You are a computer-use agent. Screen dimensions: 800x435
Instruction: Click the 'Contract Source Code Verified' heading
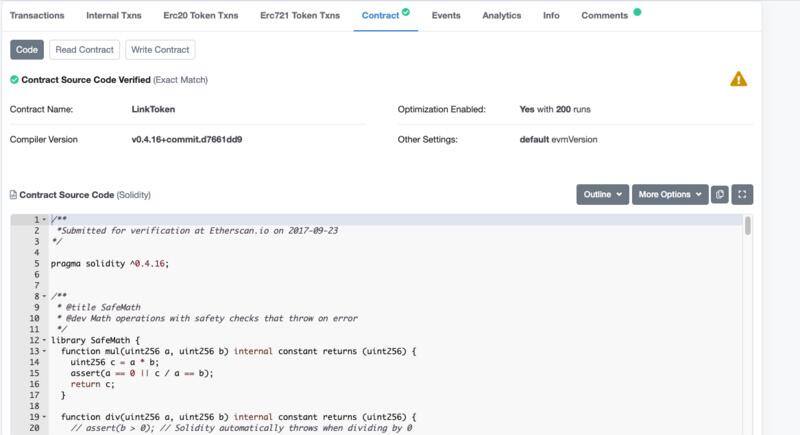point(86,80)
